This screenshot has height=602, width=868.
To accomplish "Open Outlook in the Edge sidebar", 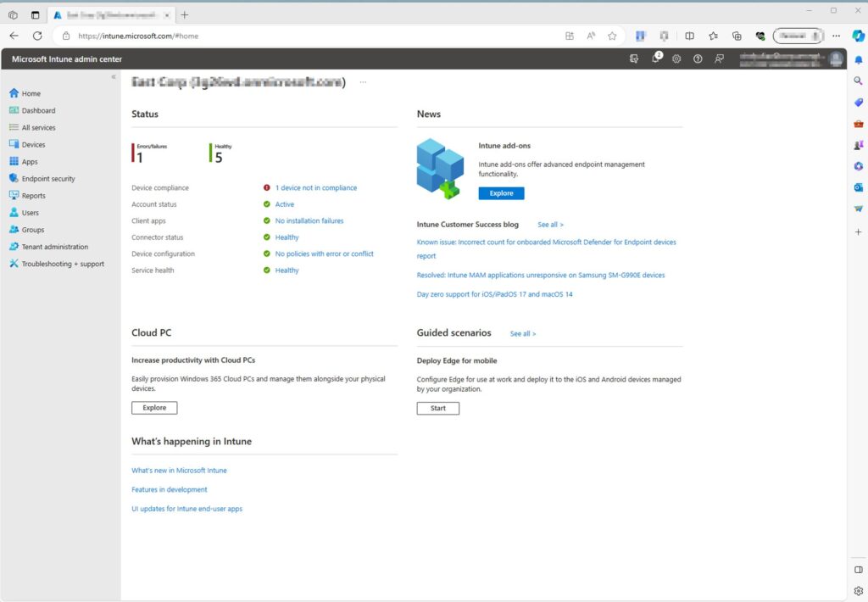I will coord(858,187).
